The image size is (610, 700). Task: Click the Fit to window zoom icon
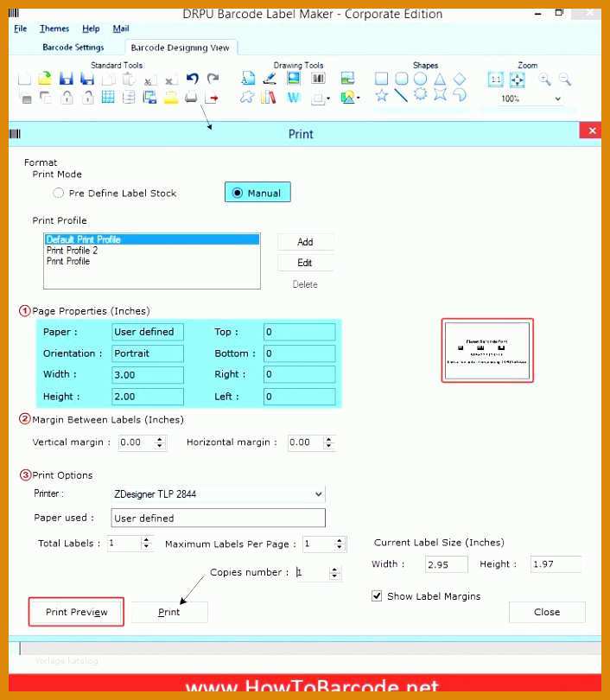point(518,80)
